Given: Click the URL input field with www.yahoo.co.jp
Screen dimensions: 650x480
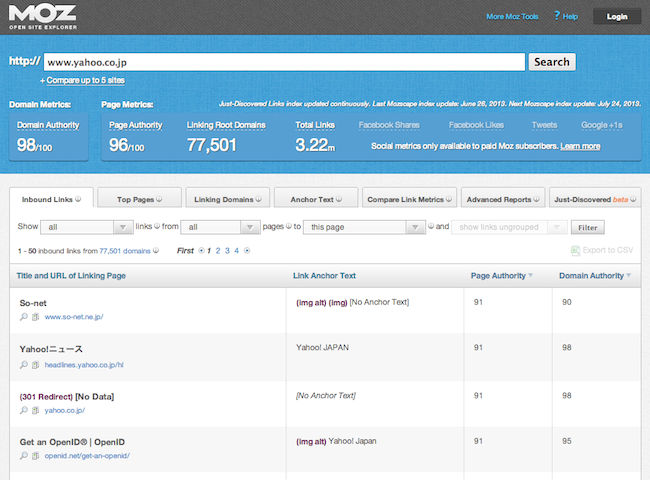Looking at the screenshot, I should (x=284, y=62).
